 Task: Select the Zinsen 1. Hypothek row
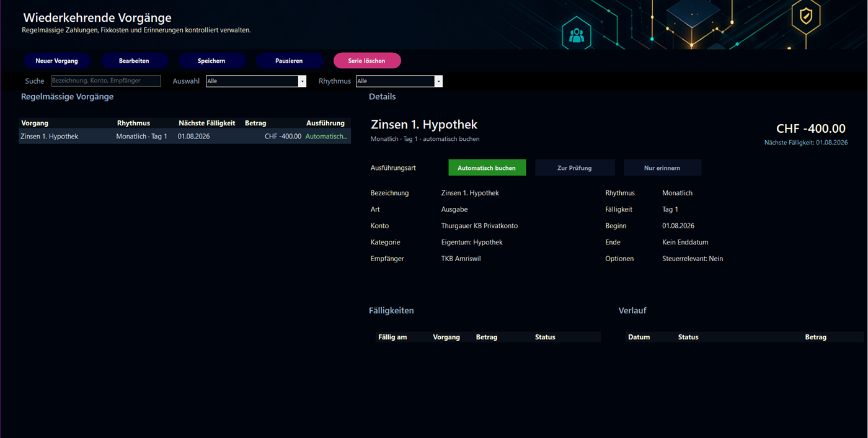coord(185,136)
